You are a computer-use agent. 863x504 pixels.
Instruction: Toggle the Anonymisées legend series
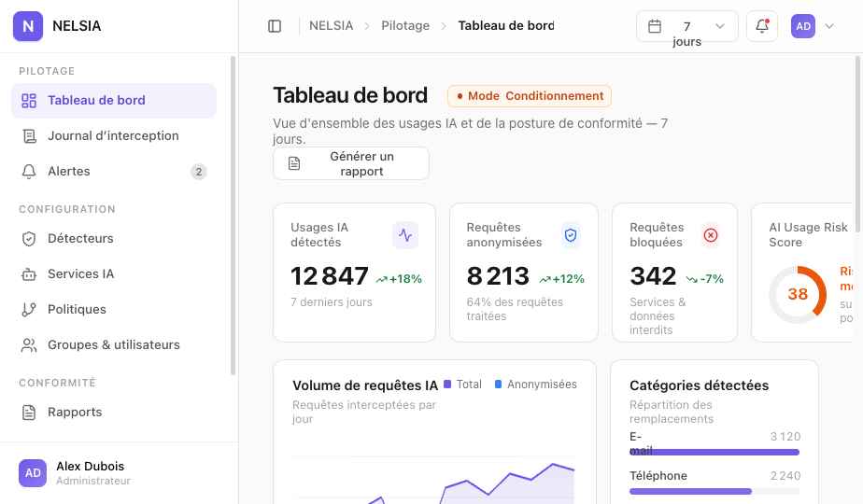coord(535,385)
